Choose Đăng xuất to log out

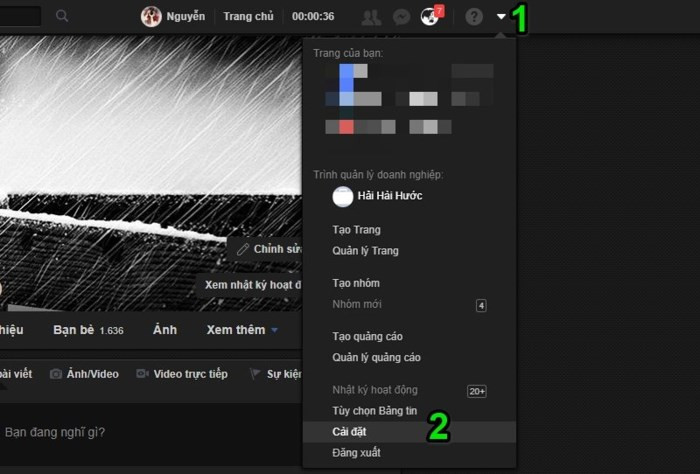(356, 453)
